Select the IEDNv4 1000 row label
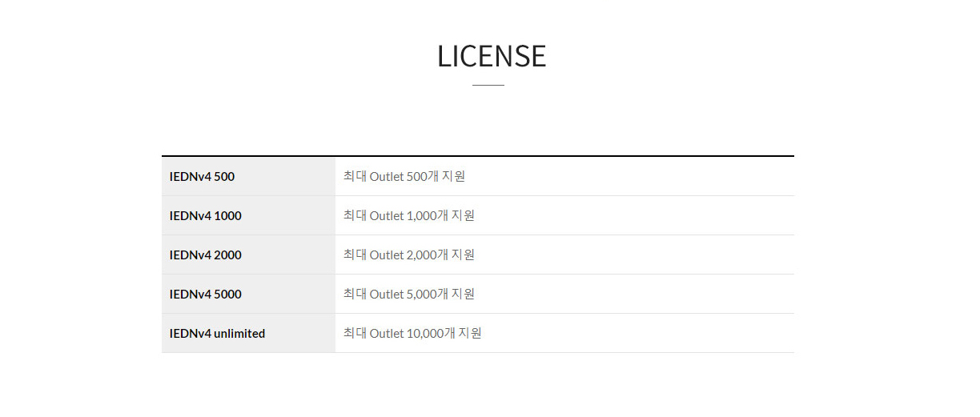This screenshot has width=980, height=417. 205,215
